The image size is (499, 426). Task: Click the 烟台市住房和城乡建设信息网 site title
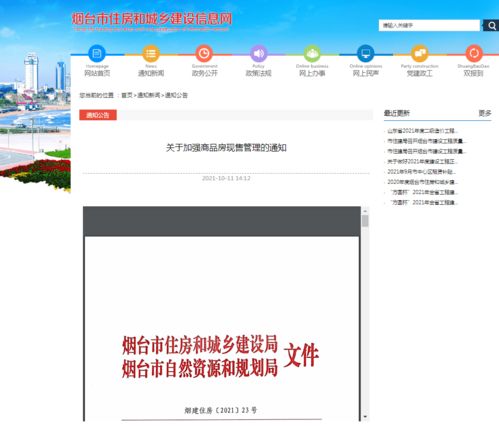click(x=152, y=19)
